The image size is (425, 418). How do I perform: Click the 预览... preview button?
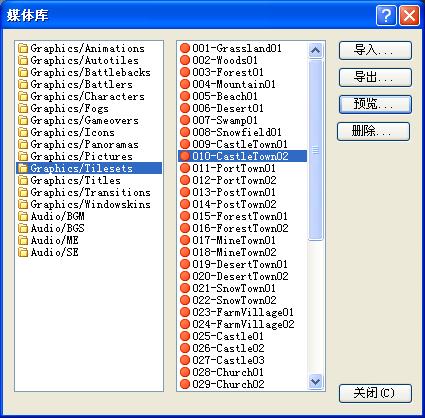pos(375,104)
